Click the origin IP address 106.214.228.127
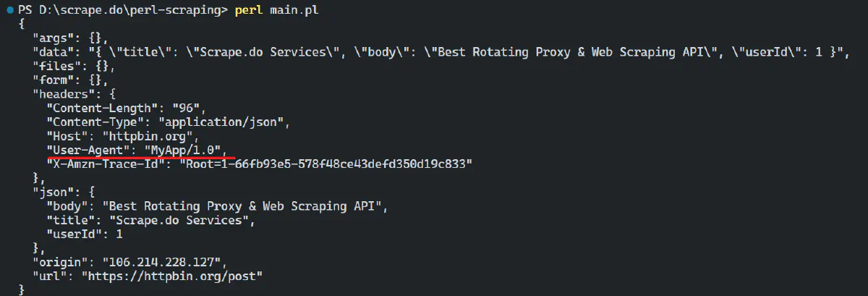This screenshot has width=868, height=296. point(164,261)
